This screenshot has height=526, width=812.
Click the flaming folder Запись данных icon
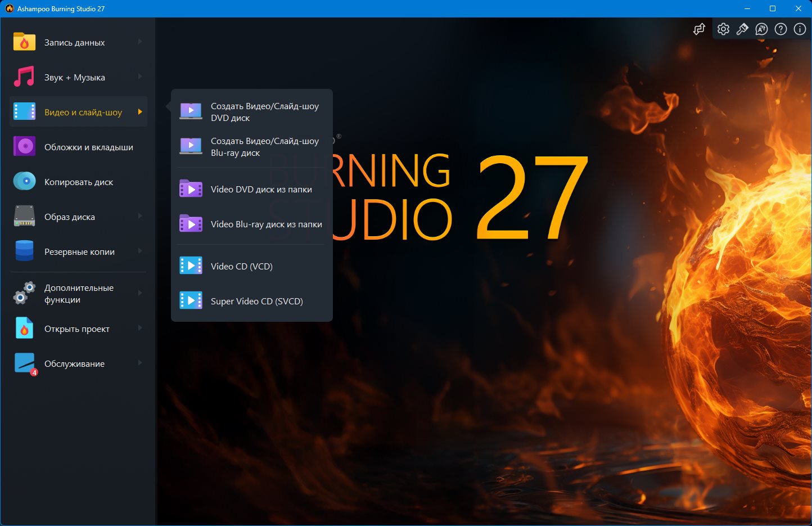click(x=24, y=43)
